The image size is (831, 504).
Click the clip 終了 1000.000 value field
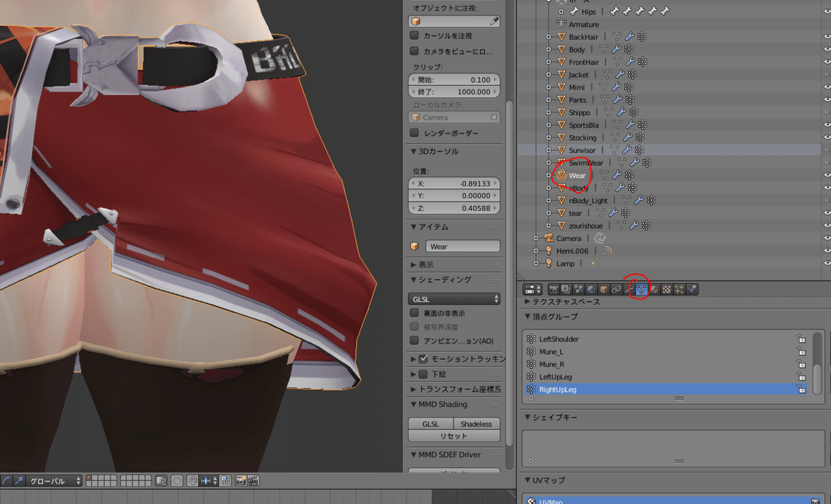click(x=454, y=91)
